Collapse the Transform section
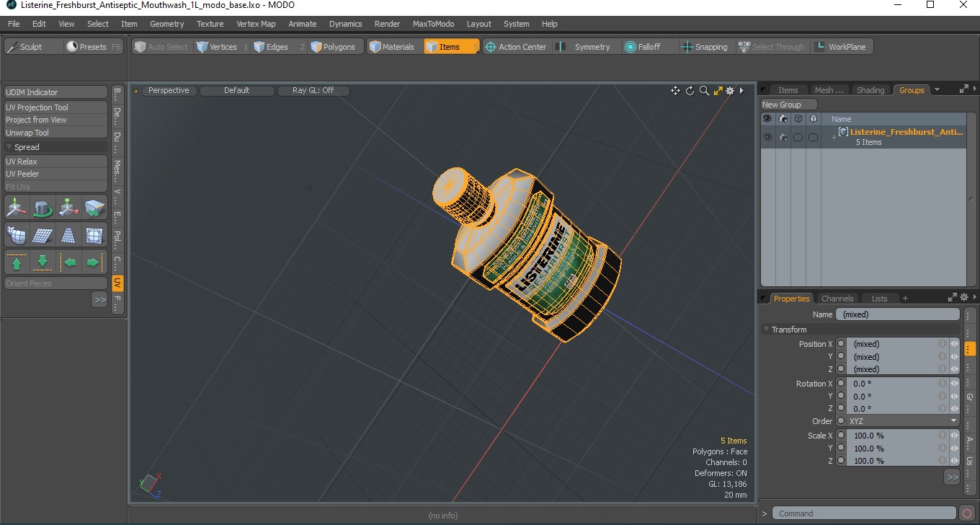Viewport: 980px width, 525px height. pyautogui.click(x=767, y=330)
